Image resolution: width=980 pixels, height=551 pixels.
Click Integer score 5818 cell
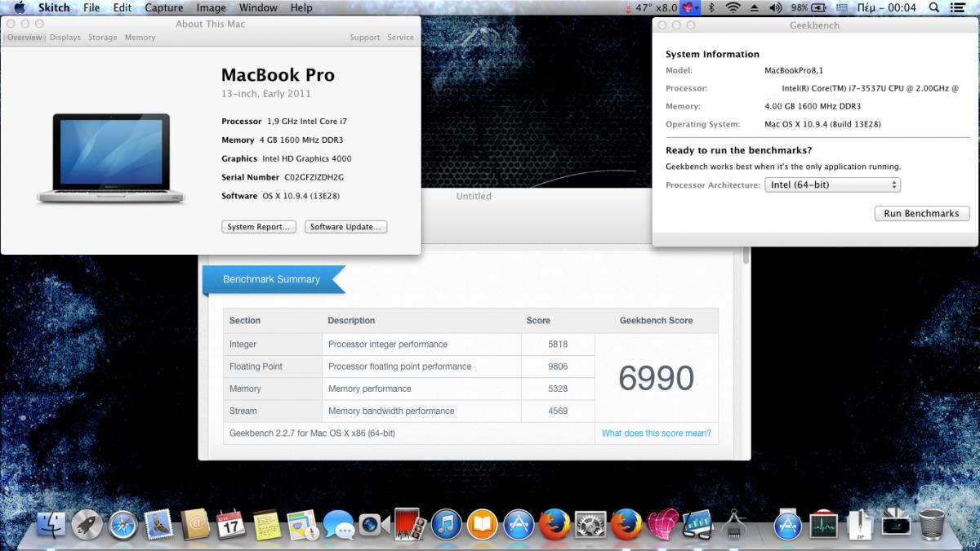[x=559, y=344]
